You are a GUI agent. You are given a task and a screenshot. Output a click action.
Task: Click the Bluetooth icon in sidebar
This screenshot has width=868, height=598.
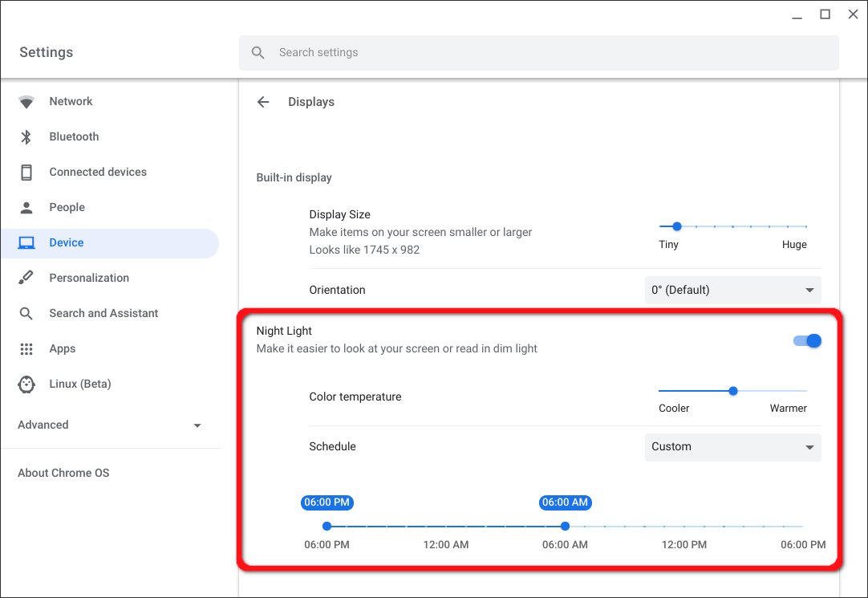click(x=26, y=137)
